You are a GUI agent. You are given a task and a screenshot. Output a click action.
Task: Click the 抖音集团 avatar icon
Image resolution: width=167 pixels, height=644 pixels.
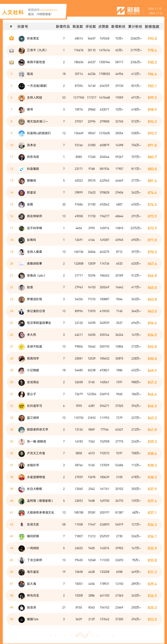pyautogui.click(x=21, y=169)
